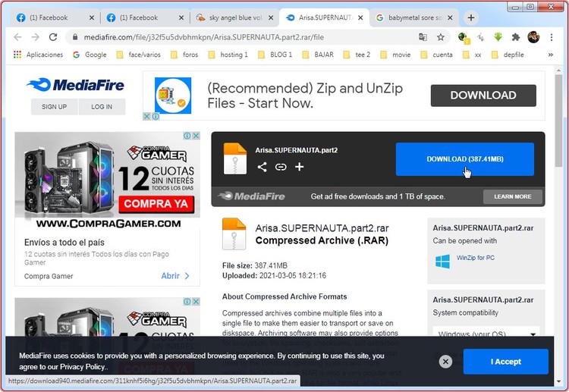
Task: Open the hosting 1 bookmark folder
Action: [x=228, y=55]
